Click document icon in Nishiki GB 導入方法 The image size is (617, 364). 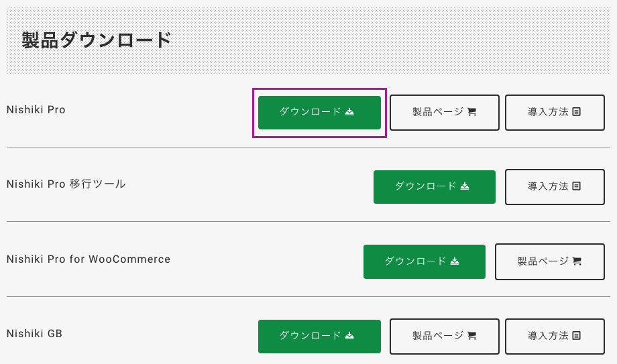point(577,336)
